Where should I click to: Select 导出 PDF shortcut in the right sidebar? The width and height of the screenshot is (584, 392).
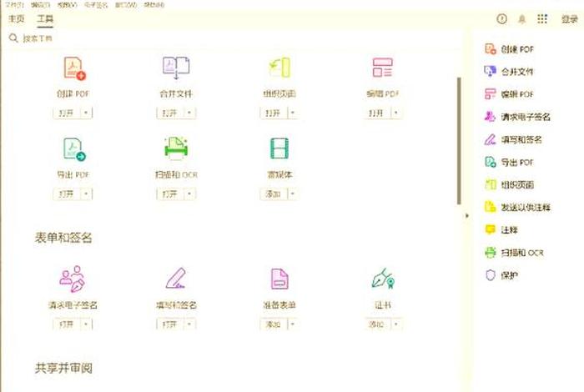509,163
